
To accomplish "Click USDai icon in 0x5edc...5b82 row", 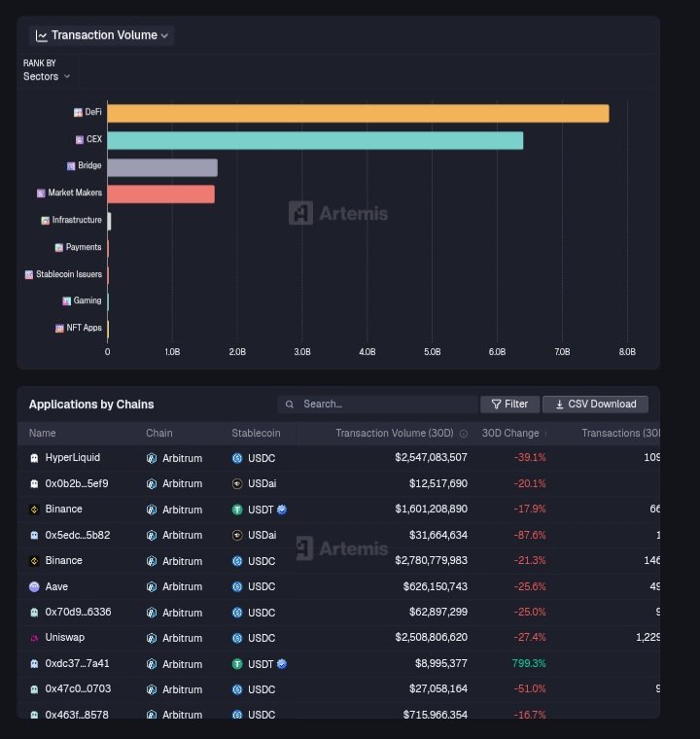I will (237, 535).
